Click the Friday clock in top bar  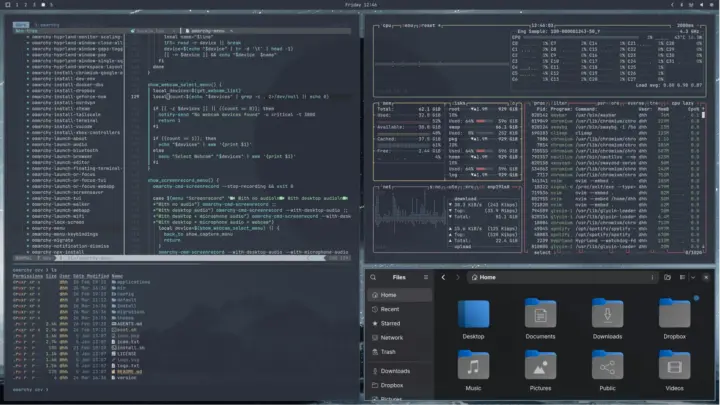coord(360,5)
